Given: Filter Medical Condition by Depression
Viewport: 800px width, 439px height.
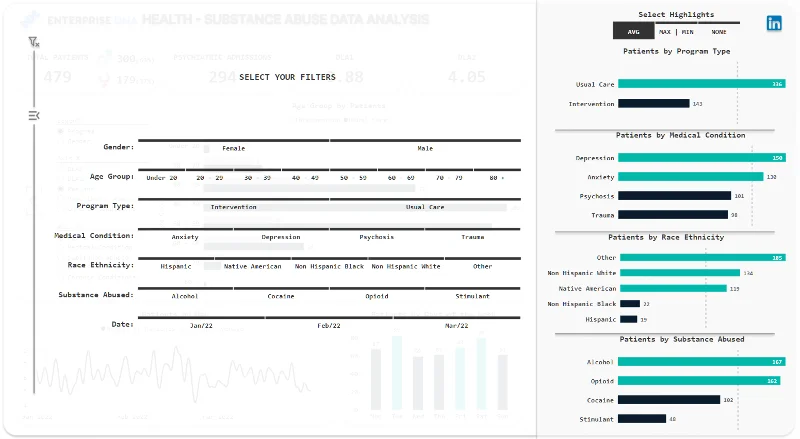Looking at the screenshot, I should pyautogui.click(x=281, y=237).
